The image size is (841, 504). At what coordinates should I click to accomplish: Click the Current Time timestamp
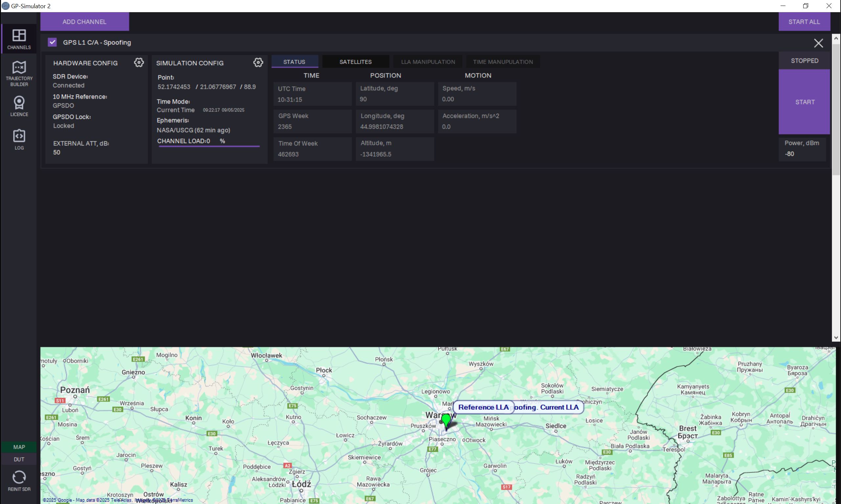tap(223, 110)
